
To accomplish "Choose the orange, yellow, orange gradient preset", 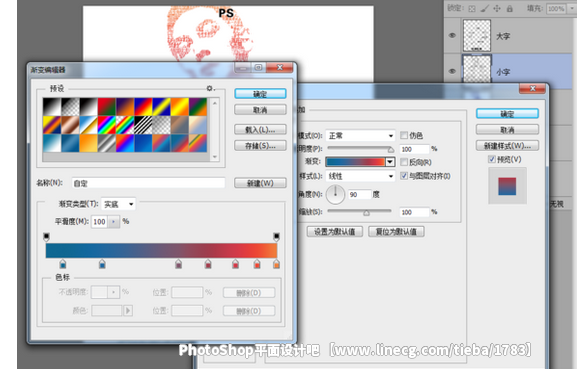I will pyautogui.click(x=180, y=107).
